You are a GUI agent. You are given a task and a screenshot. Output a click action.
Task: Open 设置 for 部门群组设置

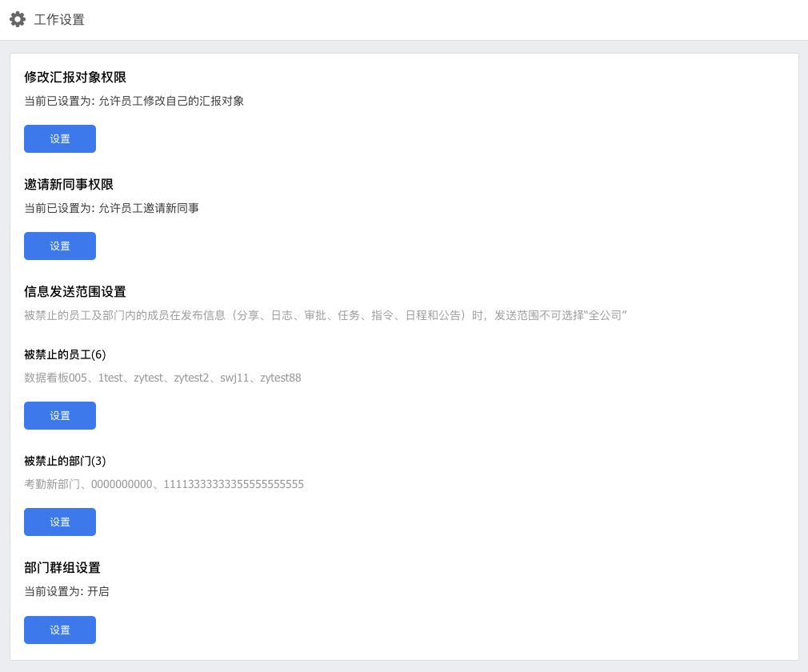pos(60,630)
